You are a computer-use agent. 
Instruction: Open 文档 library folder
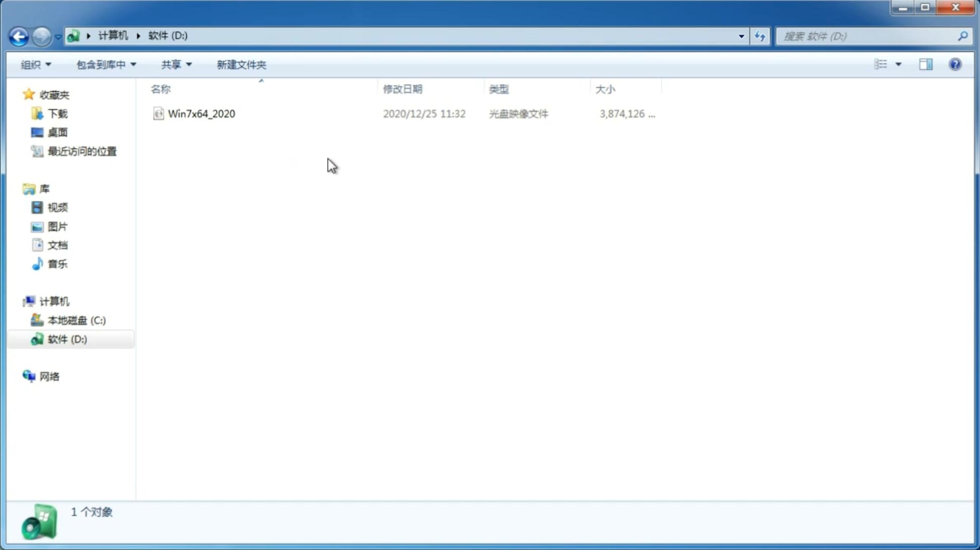click(x=56, y=245)
